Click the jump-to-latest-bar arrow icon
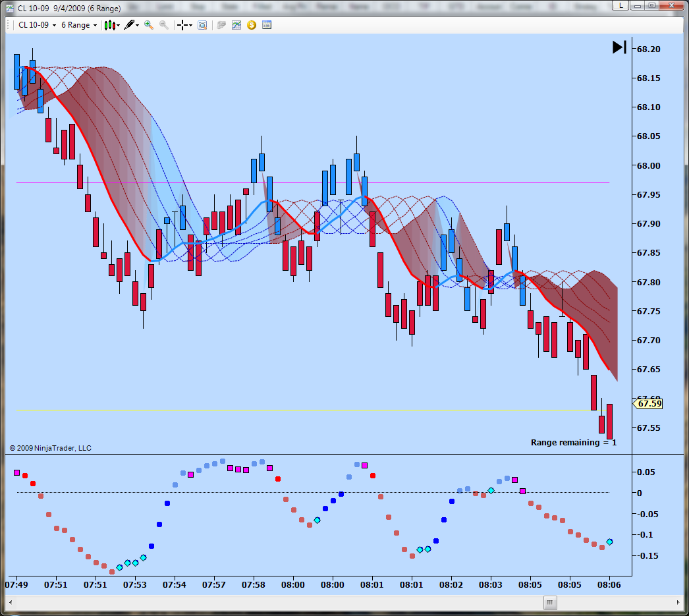Screen dimensions: 689x616 [619, 47]
